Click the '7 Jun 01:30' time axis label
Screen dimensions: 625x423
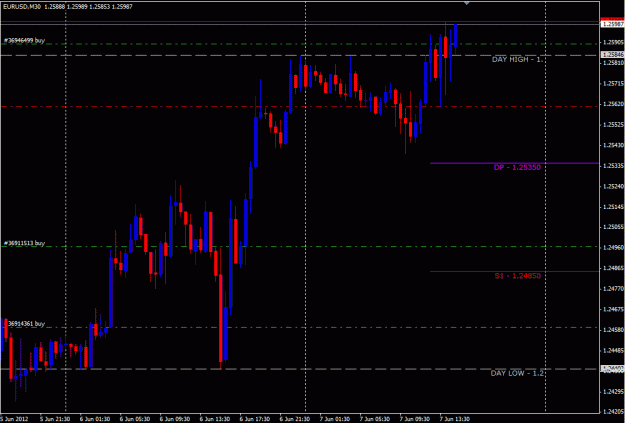334,419
